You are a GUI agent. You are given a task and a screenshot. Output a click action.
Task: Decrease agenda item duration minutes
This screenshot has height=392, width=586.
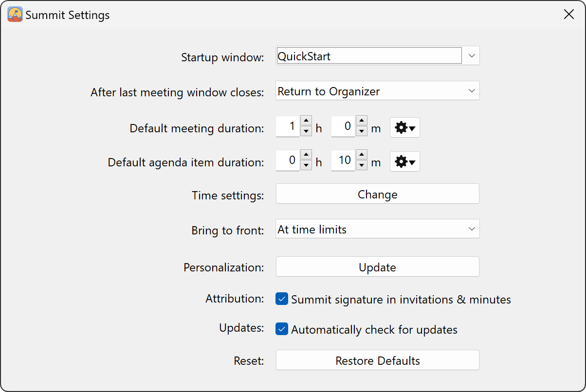[361, 165]
